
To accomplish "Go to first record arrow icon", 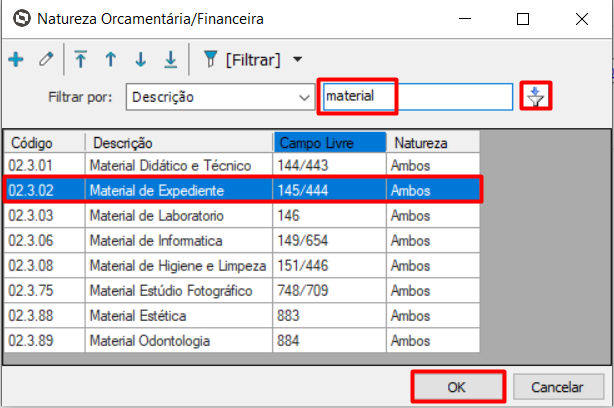I will (81, 60).
